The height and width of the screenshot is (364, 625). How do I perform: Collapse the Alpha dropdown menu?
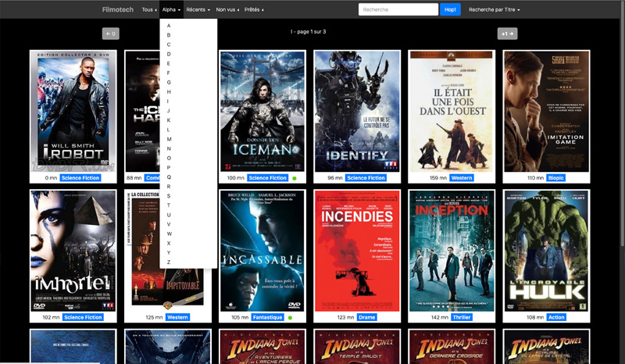[x=171, y=9]
